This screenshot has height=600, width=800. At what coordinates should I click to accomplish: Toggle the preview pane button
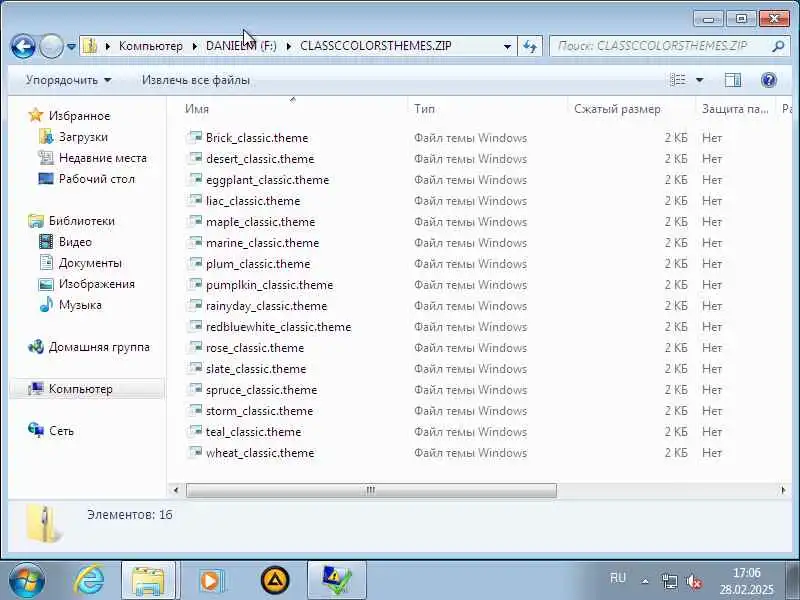[733, 80]
